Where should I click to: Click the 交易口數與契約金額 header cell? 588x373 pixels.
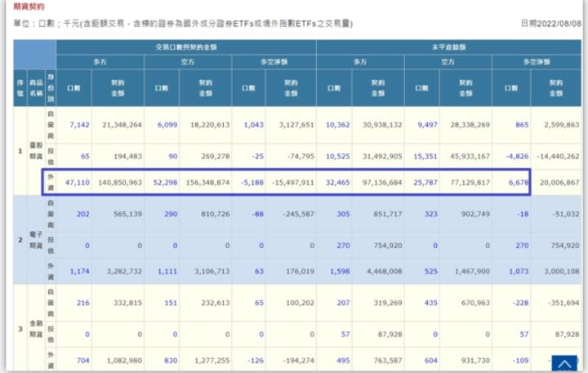pyautogui.click(x=185, y=45)
